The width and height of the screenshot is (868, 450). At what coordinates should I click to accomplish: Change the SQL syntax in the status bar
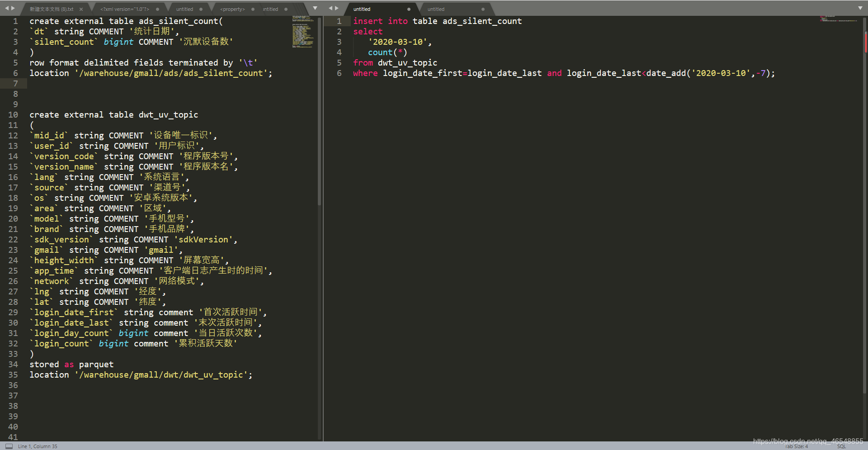tap(841, 446)
